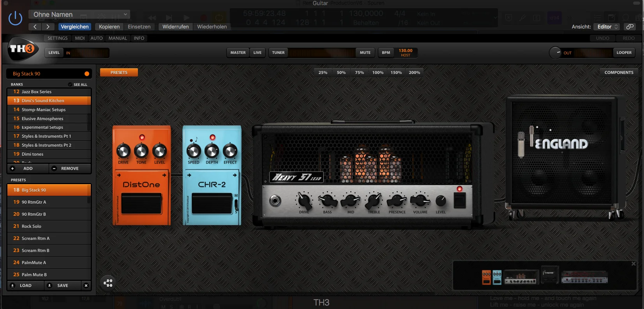
Task: Click the 130.00 BPM value field
Action: (x=405, y=51)
